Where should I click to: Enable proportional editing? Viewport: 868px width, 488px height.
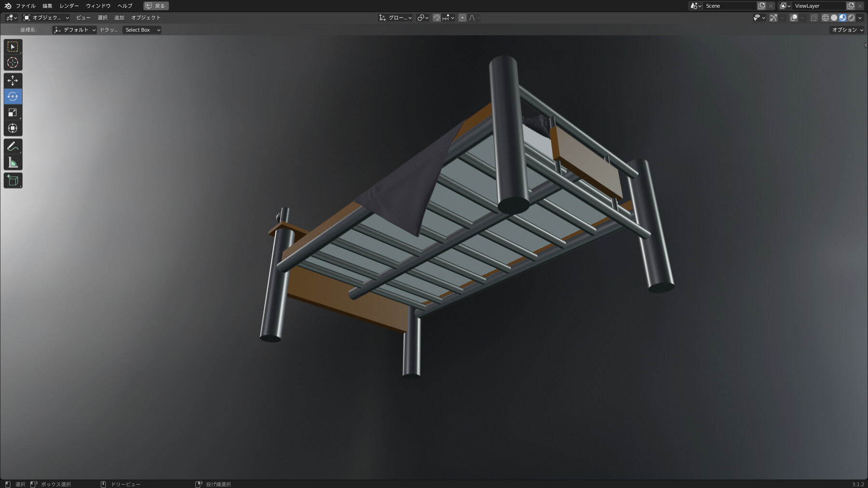462,17
